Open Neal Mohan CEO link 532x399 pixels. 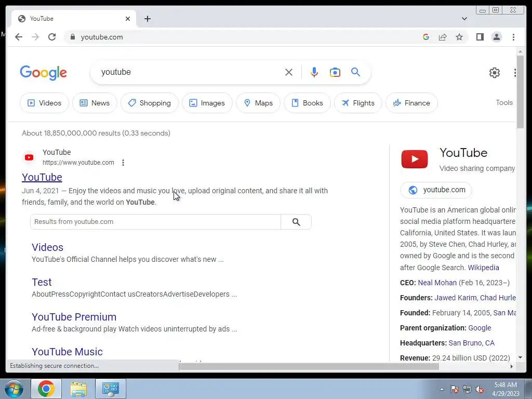point(437,283)
